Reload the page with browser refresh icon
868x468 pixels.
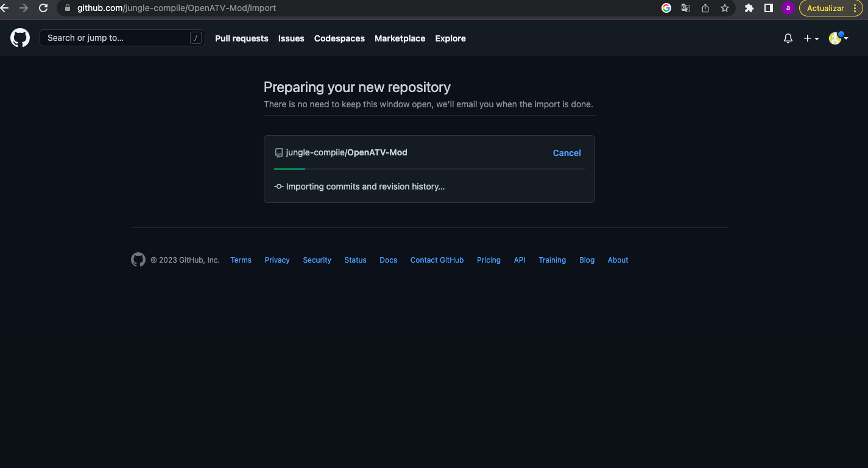[43, 8]
